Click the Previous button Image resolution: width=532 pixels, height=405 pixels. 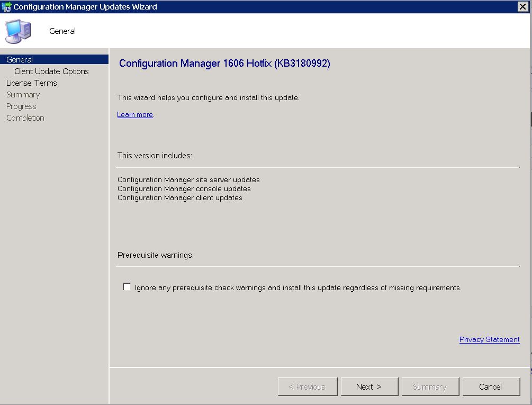pos(308,386)
